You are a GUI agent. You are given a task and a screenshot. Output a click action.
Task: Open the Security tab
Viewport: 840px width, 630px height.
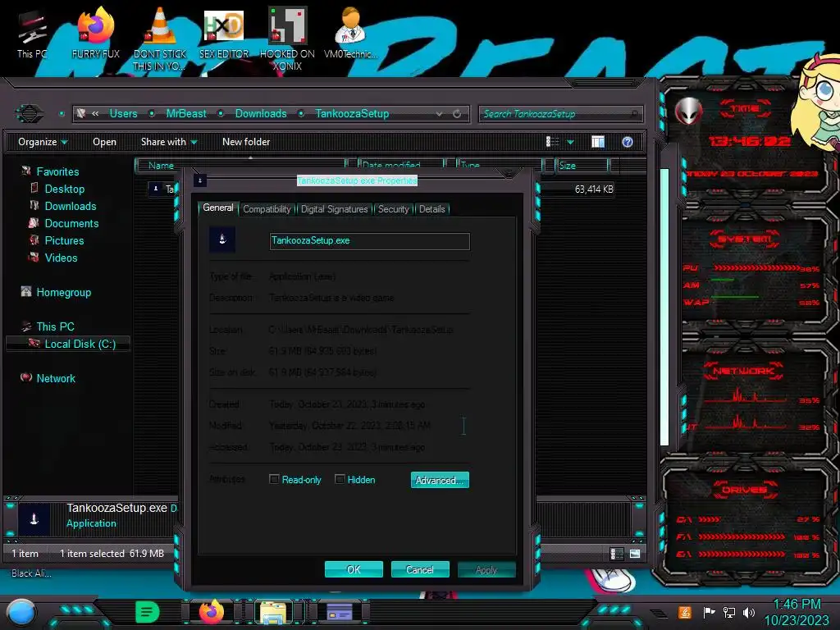393,209
